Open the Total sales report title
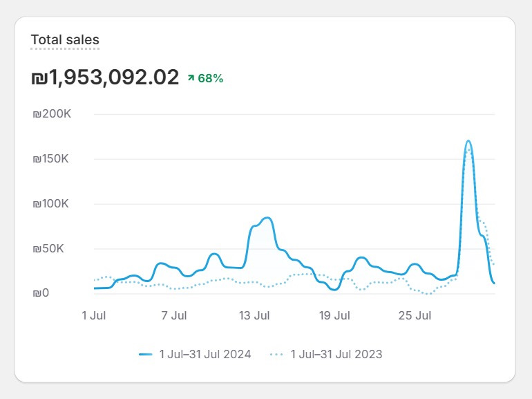 point(65,39)
